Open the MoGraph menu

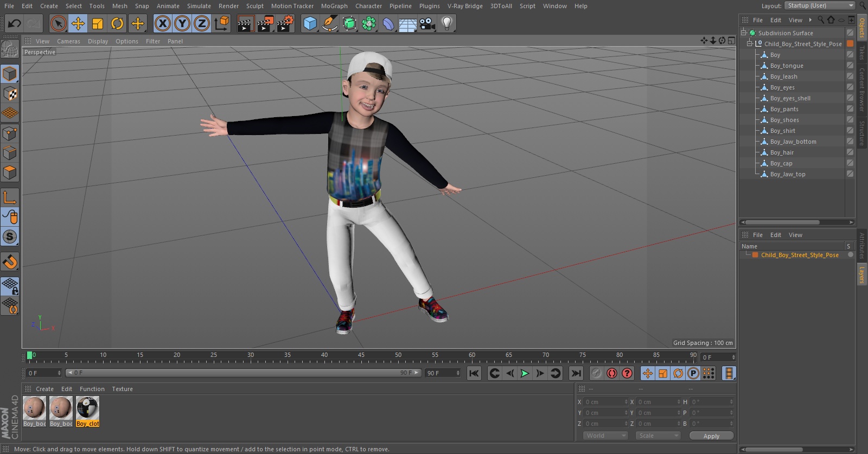(334, 6)
